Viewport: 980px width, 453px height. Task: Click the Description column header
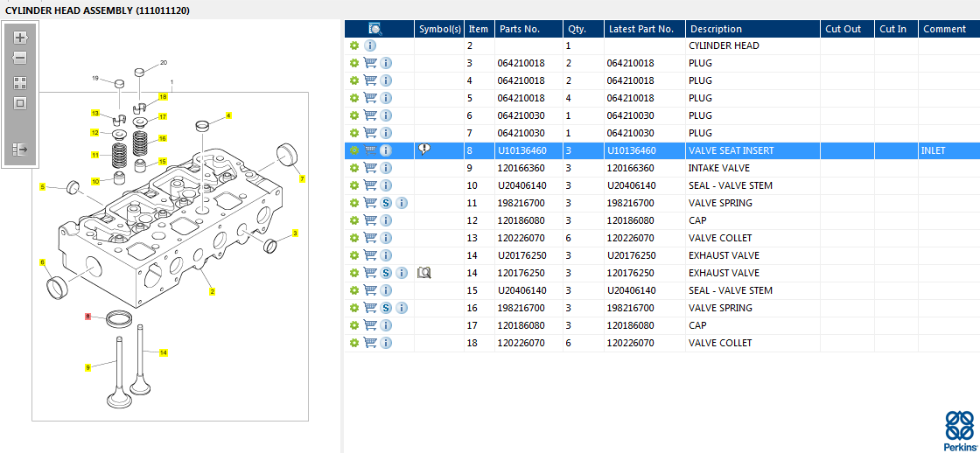pos(752,29)
